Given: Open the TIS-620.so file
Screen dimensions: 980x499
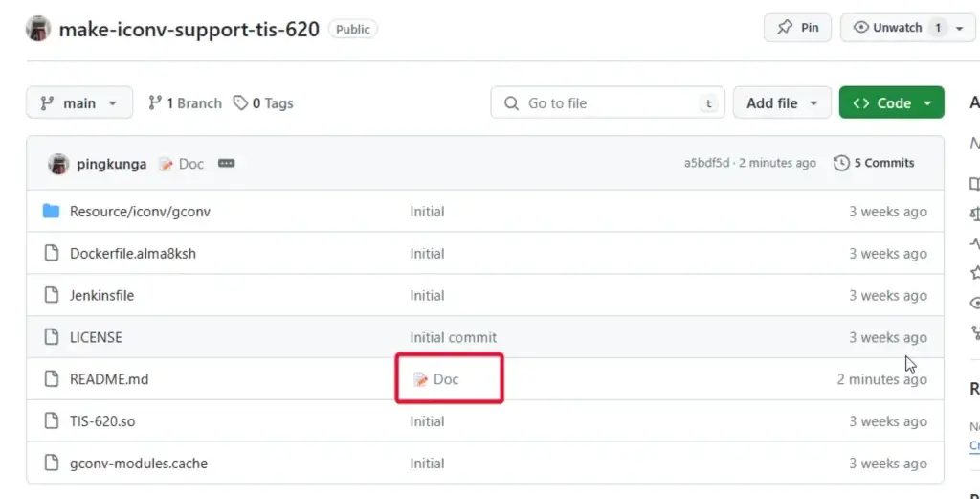Looking at the screenshot, I should [102, 420].
